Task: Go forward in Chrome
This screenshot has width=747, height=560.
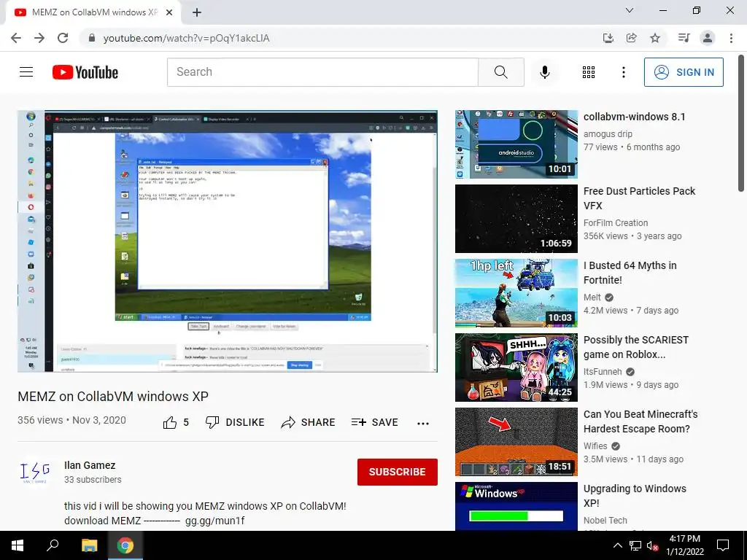Action: pos(39,38)
